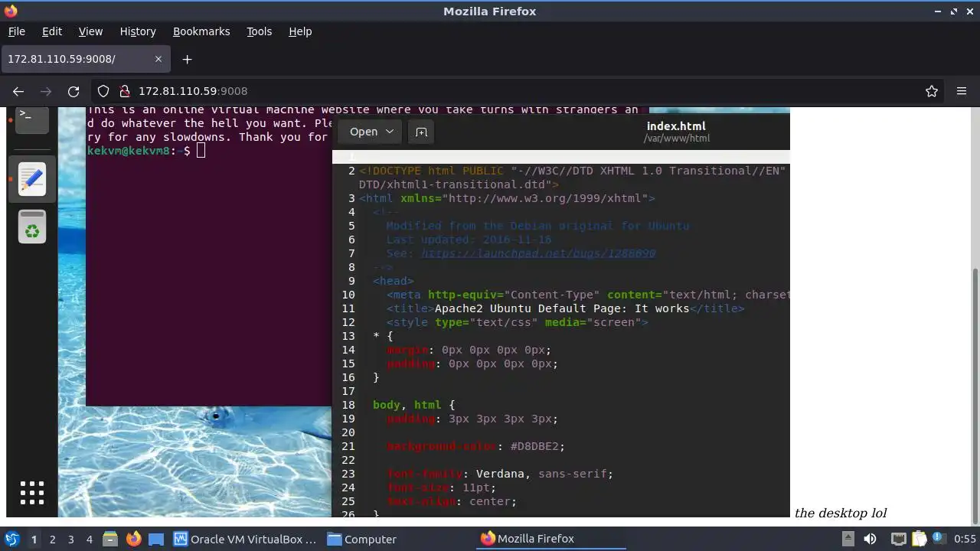Viewport: 980px width, 551px height.
Task: Select the 172.81.110.59:9008/ browser tab
Action: pos(86,59)
